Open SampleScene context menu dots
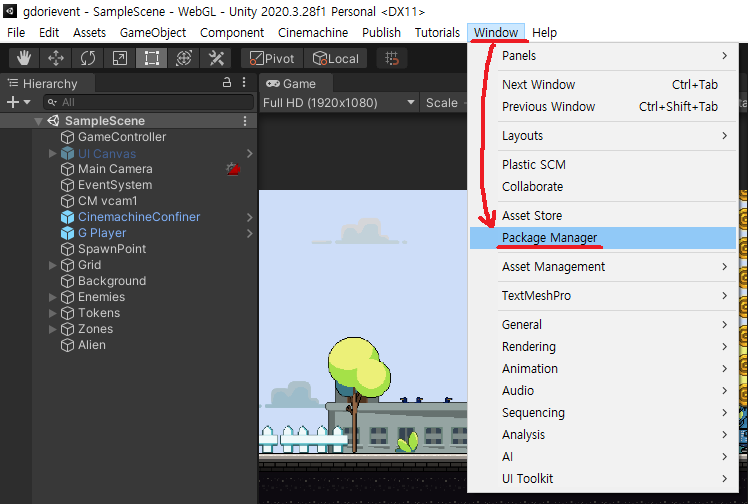This screenshot has width=748, height=504. coord(245,121)
